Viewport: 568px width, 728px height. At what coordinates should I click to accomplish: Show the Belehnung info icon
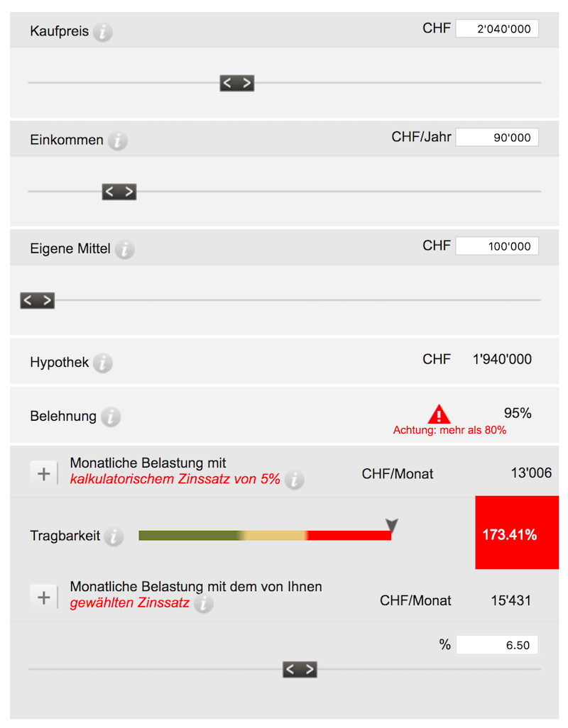111,417
